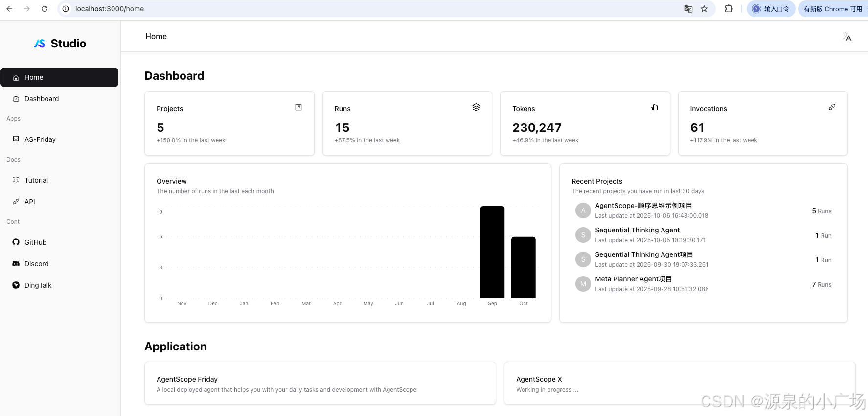Open the Discord sidebar link
Viewport: 868px width, 416px height.
click(59, 264)
